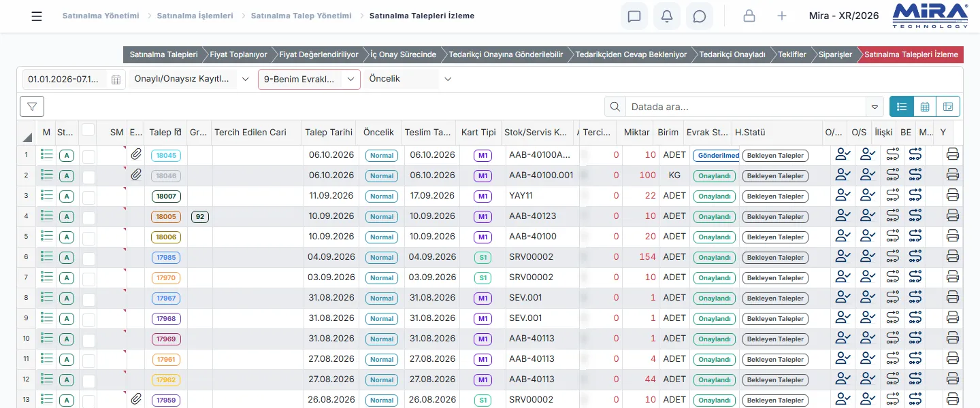Tick the select-all checkbox in the table header
The width and height of the screenshot is (980, 408).
(x=88, y=129)
